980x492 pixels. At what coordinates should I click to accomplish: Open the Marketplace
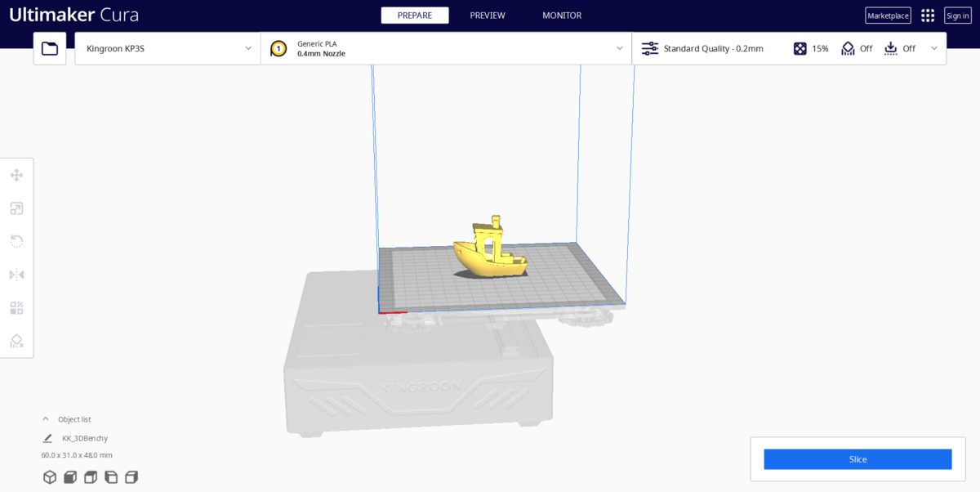pos(888,16)
